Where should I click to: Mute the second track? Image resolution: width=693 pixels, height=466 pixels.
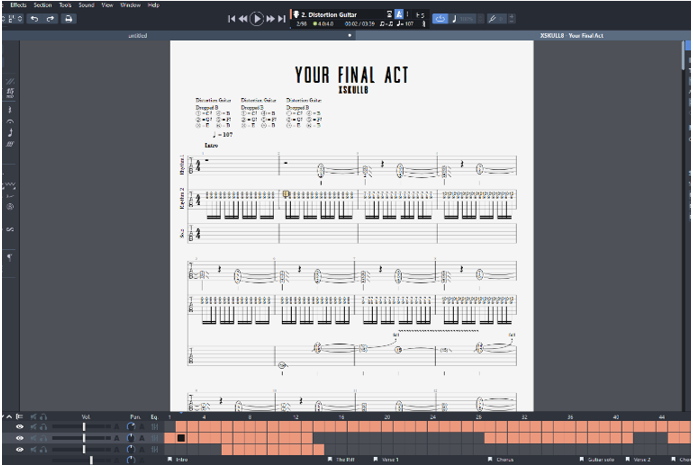(34, 438)
